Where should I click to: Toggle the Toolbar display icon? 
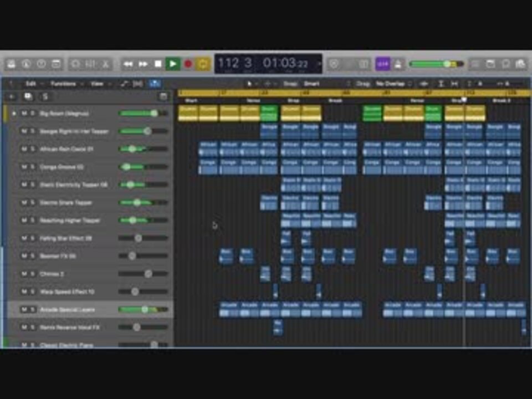click(57, 64)
